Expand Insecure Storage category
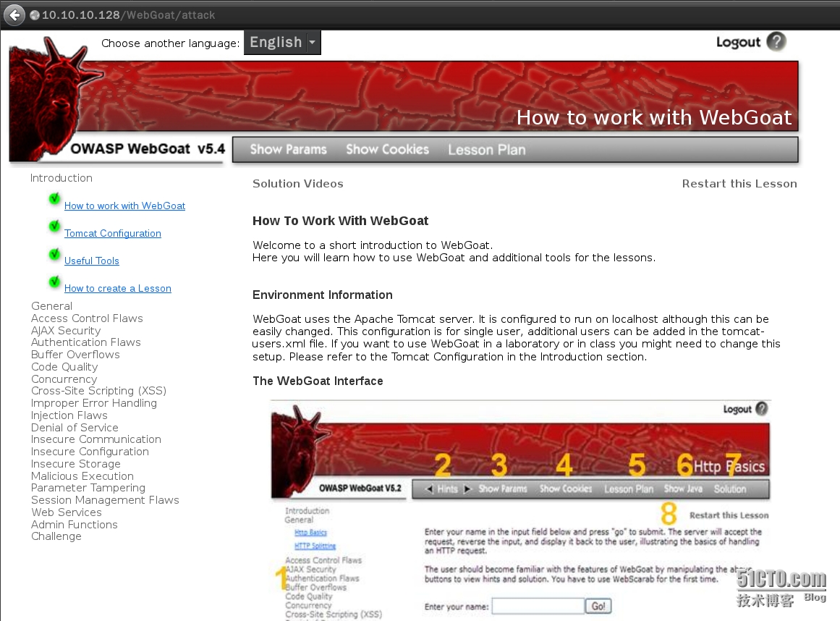Screen dimensions: 840x621 [75, 464]
